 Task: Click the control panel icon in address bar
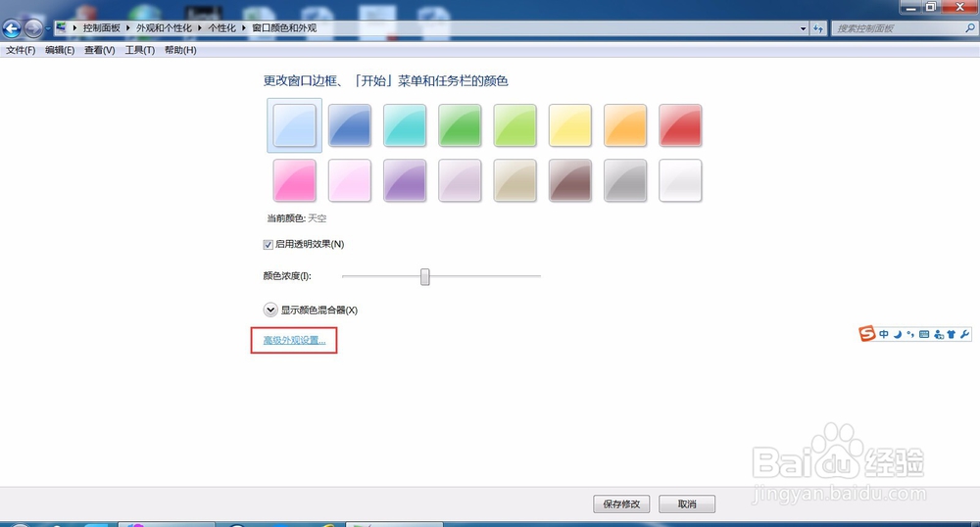pos(61,27)
